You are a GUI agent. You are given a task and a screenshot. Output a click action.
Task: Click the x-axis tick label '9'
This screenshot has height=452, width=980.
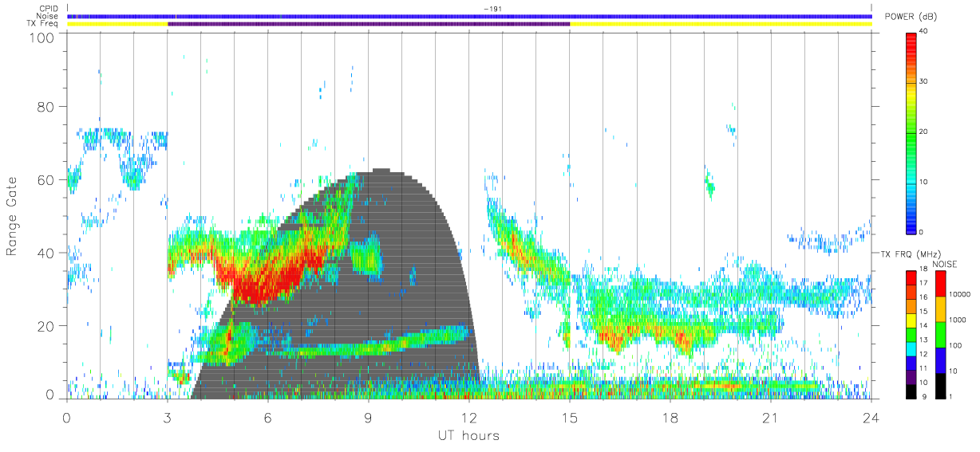click(x=369, y=417)
